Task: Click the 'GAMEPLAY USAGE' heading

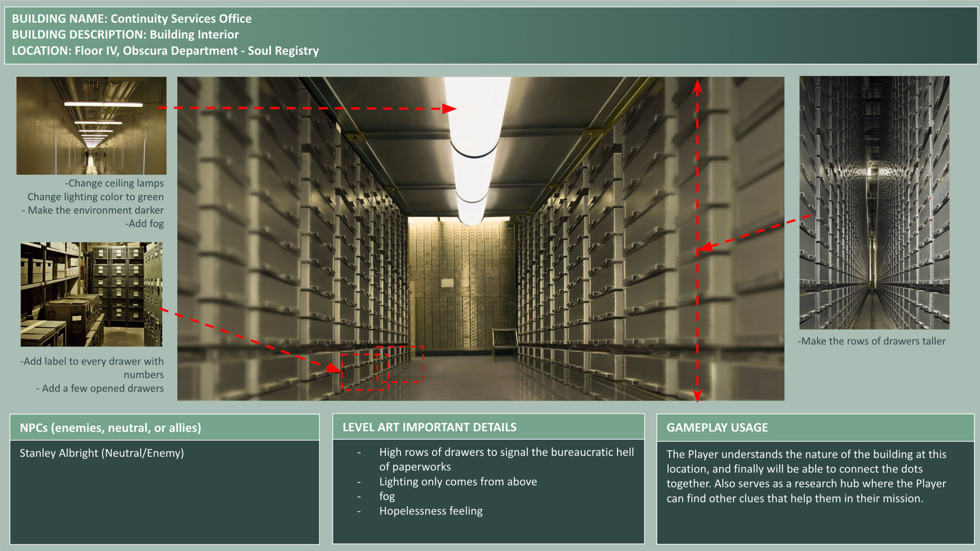Action: [x=717, y=427]
